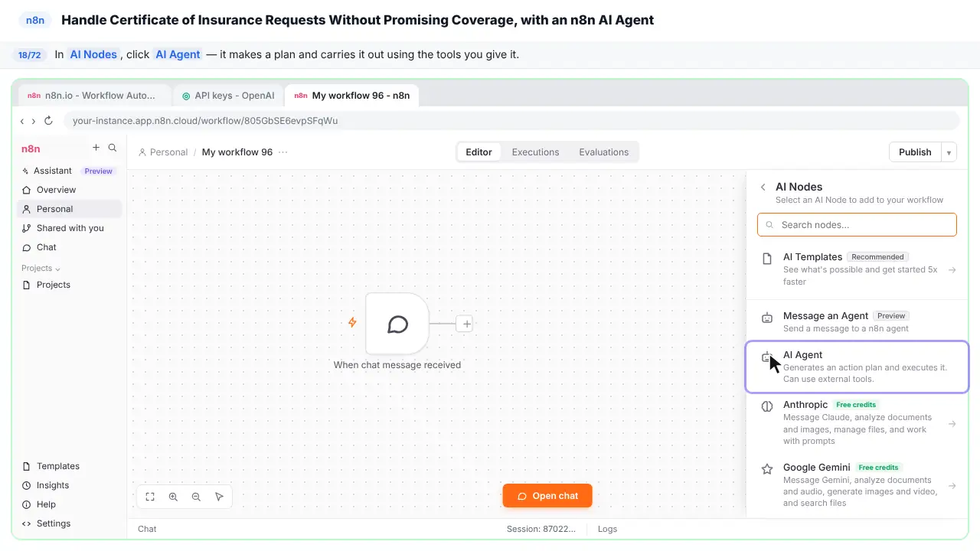The width and height of the screenshot is (980, 551).
Task: Select the Editor tab
Action: tap(479, 152)
